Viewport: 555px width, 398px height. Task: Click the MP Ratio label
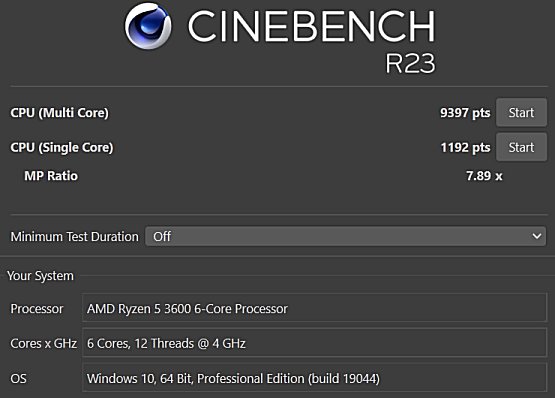point(51,176)
